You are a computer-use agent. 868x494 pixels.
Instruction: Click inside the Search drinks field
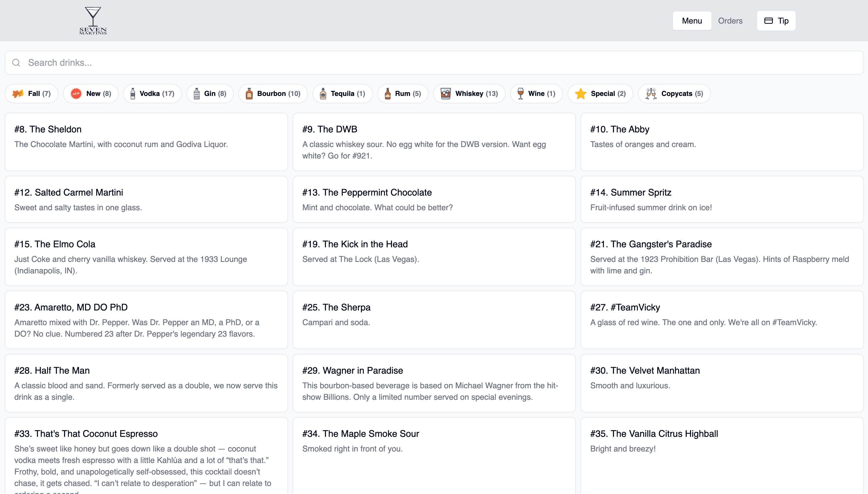click(136, 62)
